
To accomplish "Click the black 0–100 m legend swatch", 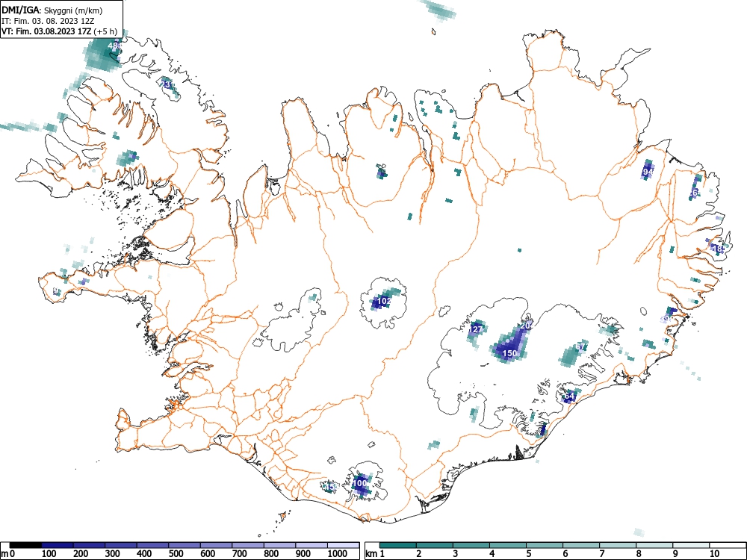I will [25, 545].
